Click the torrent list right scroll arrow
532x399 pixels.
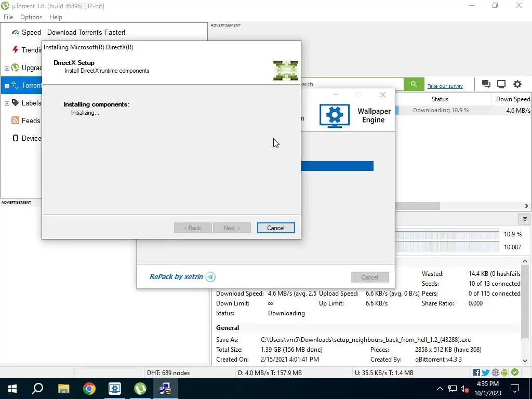(x=527, y=206)
